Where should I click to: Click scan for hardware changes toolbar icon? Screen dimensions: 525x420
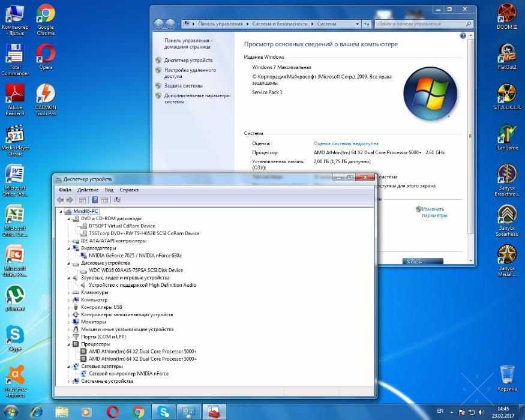pos(117,200)
